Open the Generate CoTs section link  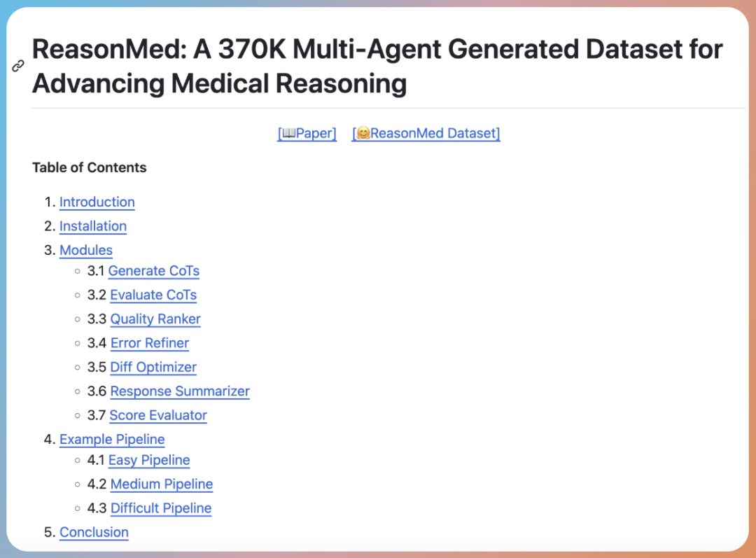153,271
